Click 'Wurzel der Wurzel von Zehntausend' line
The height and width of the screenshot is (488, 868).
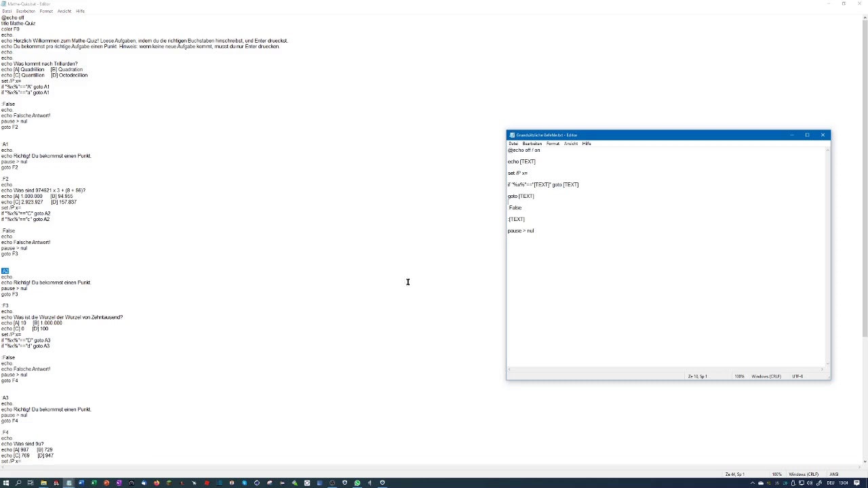pos(62,317)
